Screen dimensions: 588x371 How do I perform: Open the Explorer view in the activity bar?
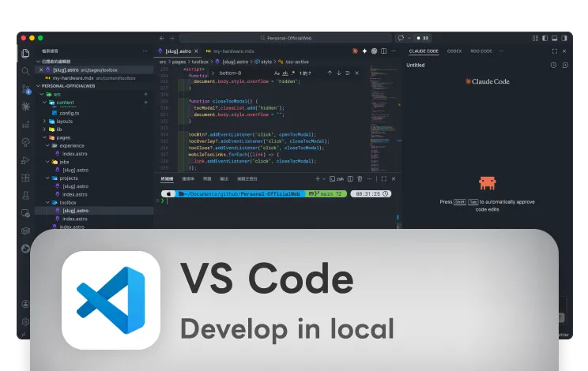tap(25, 53)
